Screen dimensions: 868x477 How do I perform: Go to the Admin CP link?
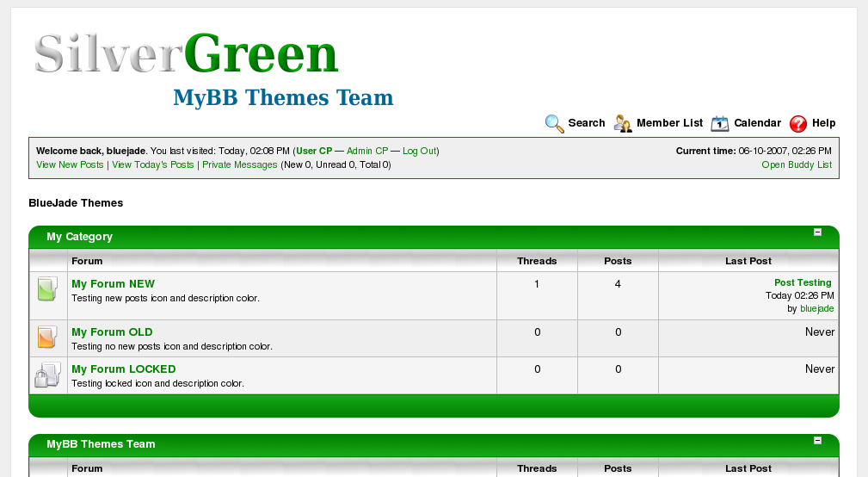click(367, 151)
